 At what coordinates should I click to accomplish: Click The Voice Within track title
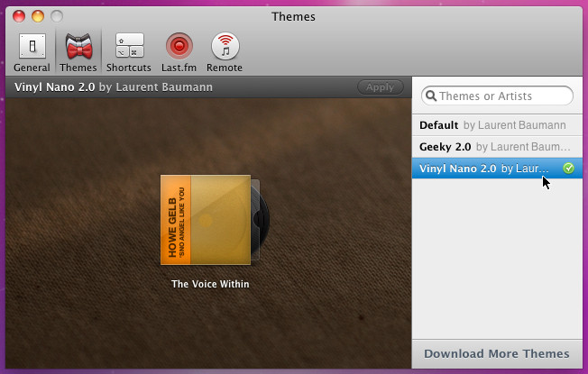pos(210,284)
